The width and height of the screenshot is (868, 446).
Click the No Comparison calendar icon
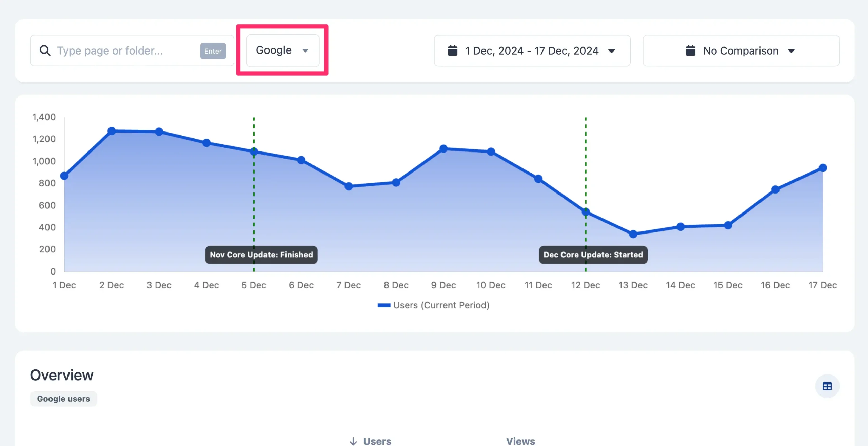[x=690, y=50]
